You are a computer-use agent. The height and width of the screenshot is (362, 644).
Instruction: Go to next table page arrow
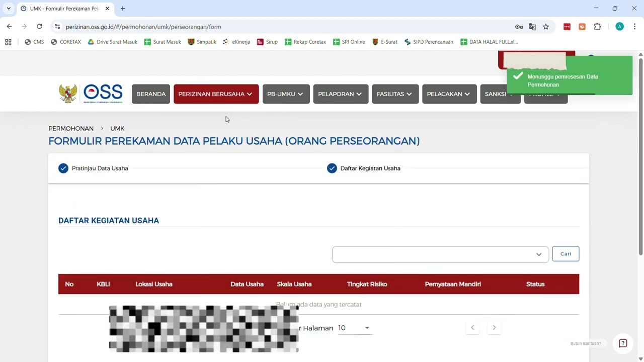(x=494, y=327)
